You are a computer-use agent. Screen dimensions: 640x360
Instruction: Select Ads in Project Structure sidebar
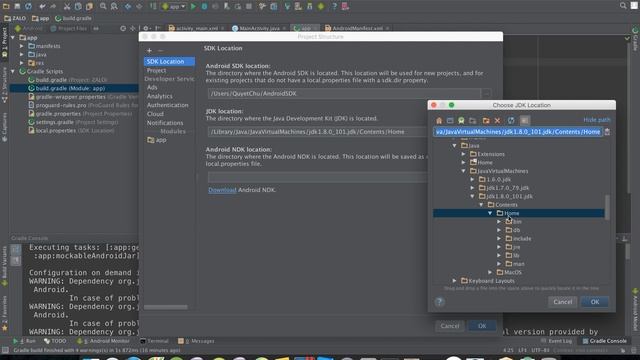[152, 87]
